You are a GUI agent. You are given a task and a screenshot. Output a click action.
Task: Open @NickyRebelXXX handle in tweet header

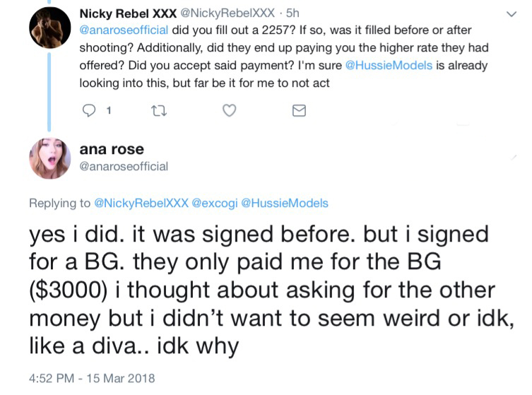[227, 13]
